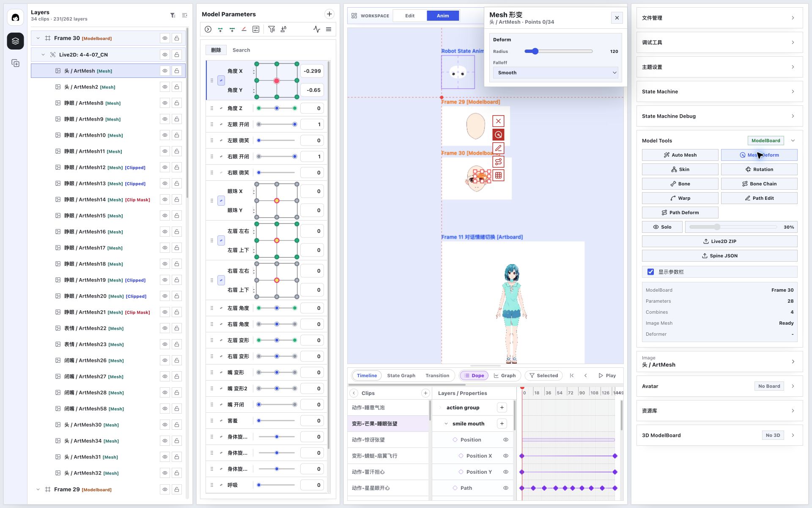Expand the 文件管理 section
The width and height of the screenshot is (812, 508).
[x=719, y=18]
